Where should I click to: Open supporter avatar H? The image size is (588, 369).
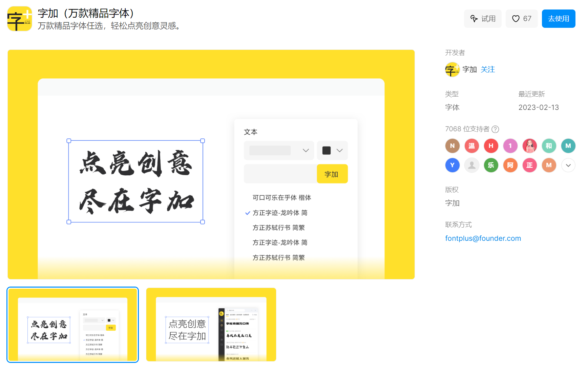point(491,146)
